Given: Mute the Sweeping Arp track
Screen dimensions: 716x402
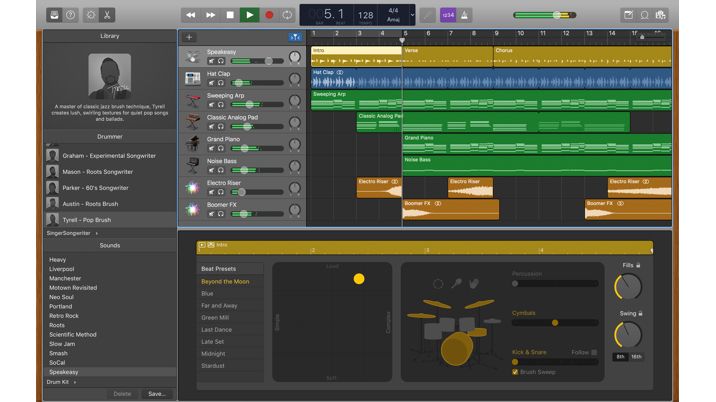Looking at the screenshot, I should point(211,105).
